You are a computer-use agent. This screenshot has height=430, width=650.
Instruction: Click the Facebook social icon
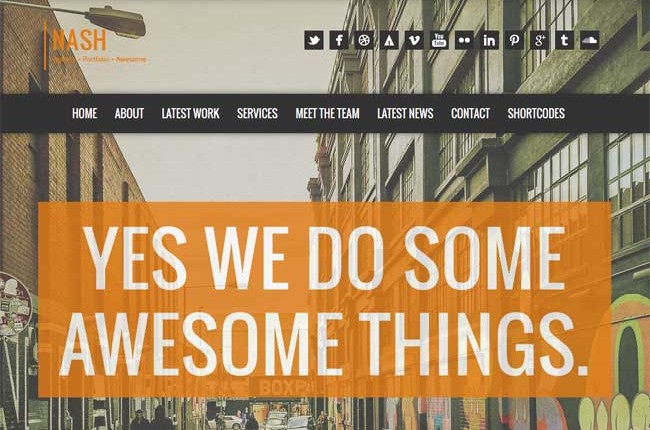[x=339, y=40]
